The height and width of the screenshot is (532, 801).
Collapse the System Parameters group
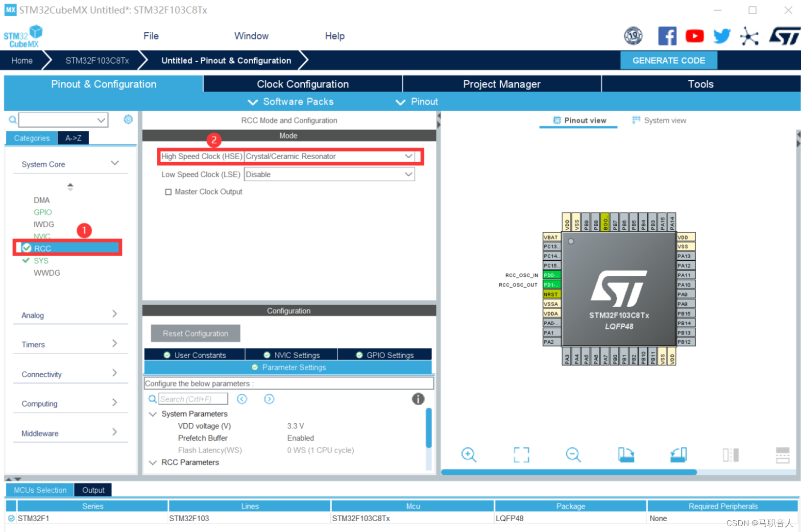click(153, 414)
